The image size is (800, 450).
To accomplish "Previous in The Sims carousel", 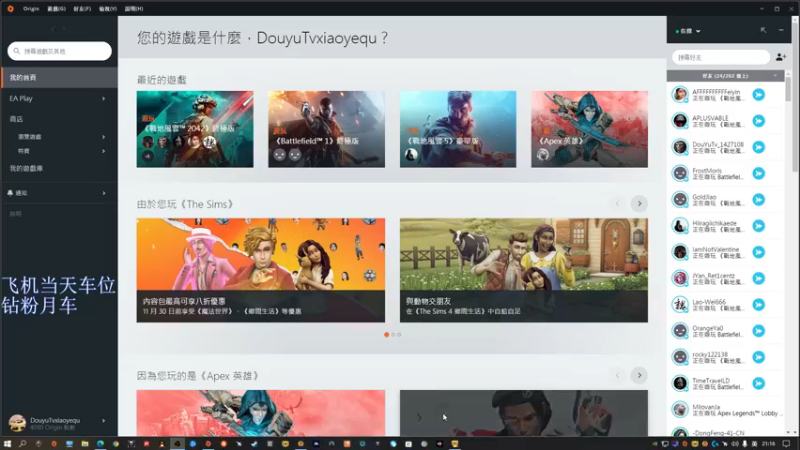I will point(617,204).
